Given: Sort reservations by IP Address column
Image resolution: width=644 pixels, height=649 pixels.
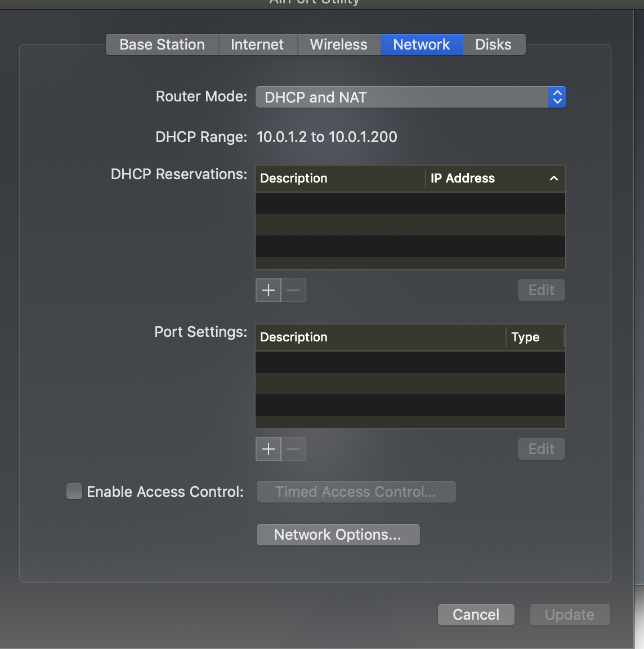Looking at the screenshot, I should coord(495,179).
